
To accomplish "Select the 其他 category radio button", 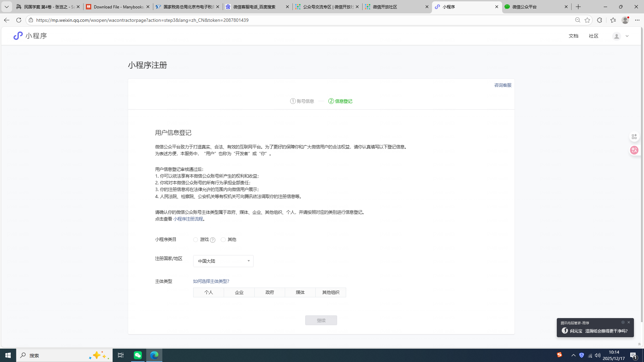I will [x=223, y=240].
